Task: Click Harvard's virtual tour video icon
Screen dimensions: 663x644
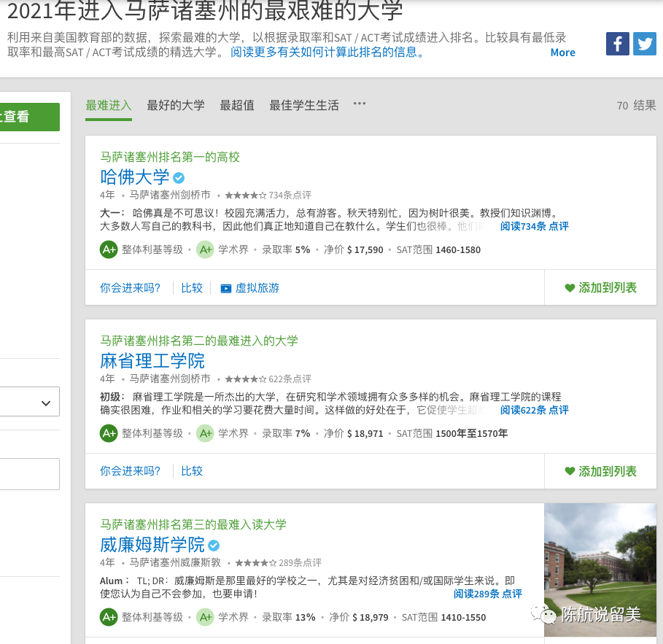Action: (226, 288)
